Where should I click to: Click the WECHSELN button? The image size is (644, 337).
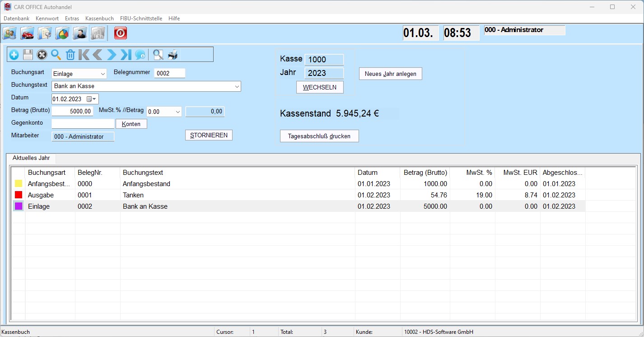[x=320, y=87]
